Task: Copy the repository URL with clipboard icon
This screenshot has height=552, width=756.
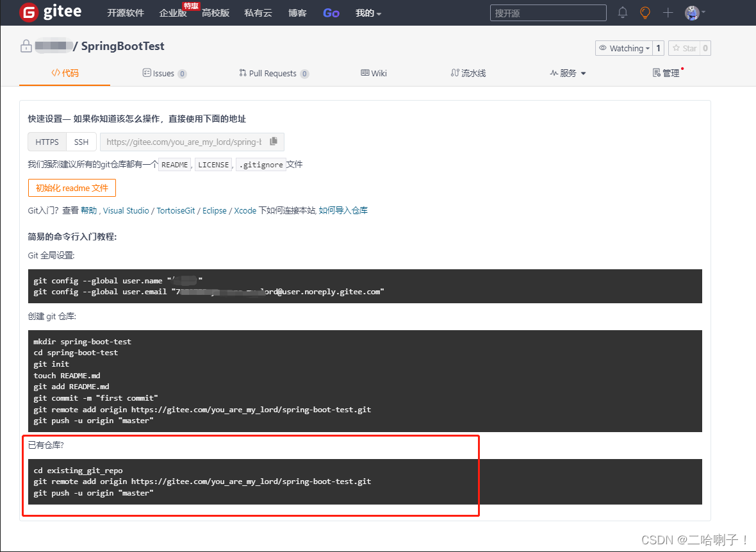Action: (274, 142)
